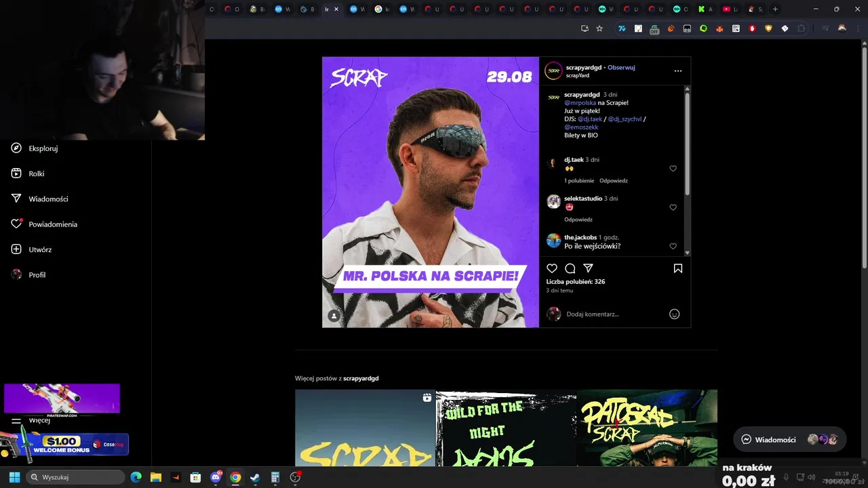Open OBS Studio from taskbar
This screenshot has height=488, width=868.
click(x=295, y=477)
